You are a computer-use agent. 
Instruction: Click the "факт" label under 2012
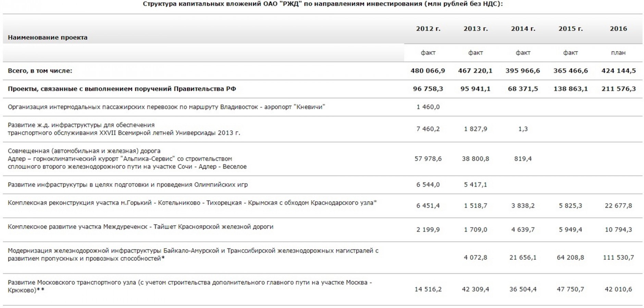pyautogui.click(x=428, y=53)
